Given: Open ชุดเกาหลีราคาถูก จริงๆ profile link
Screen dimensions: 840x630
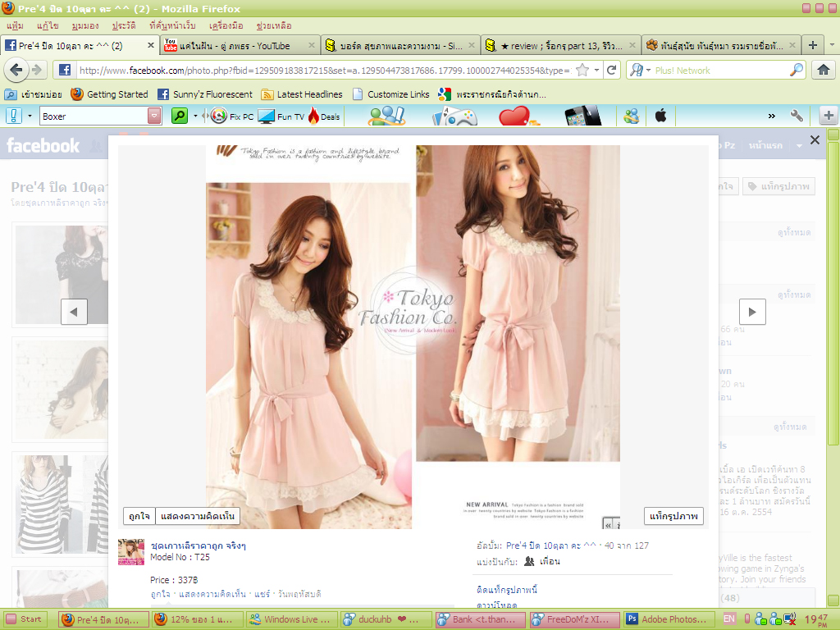Looking at the screenshot, I should 199,546.
